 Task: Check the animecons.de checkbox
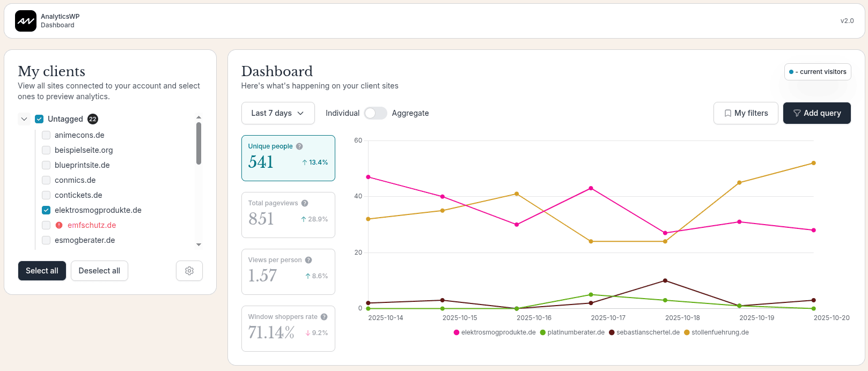pyautogui.click(x=46, y=135)
